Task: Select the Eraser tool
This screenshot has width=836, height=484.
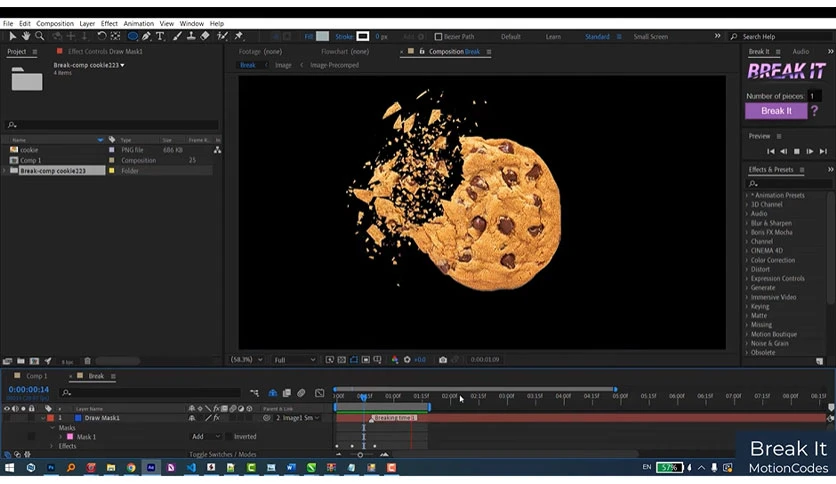Action: tap(205, 36)
